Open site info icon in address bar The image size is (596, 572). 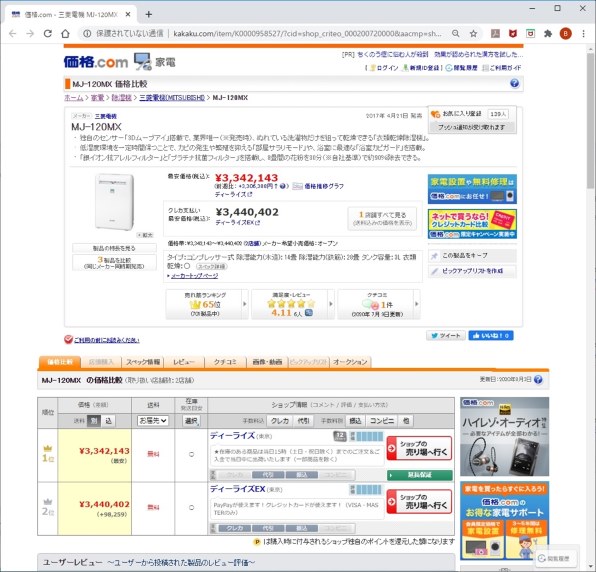tap(87, 34)
